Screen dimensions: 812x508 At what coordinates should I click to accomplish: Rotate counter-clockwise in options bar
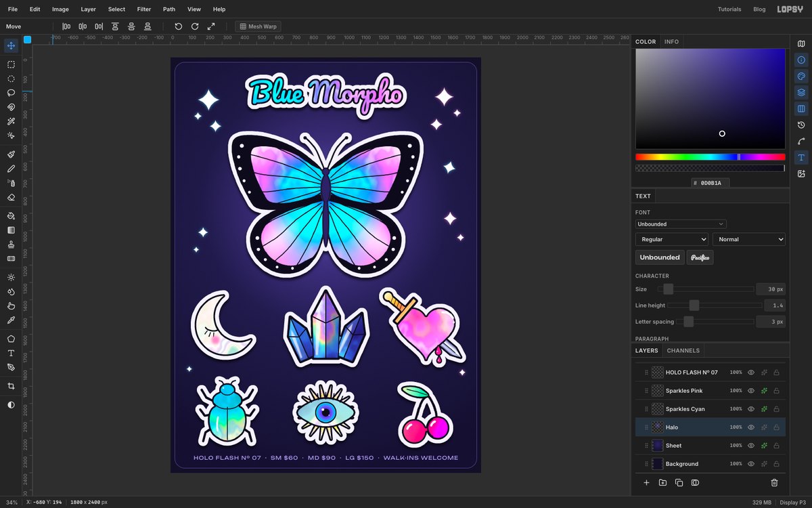[x=179, y=26]
